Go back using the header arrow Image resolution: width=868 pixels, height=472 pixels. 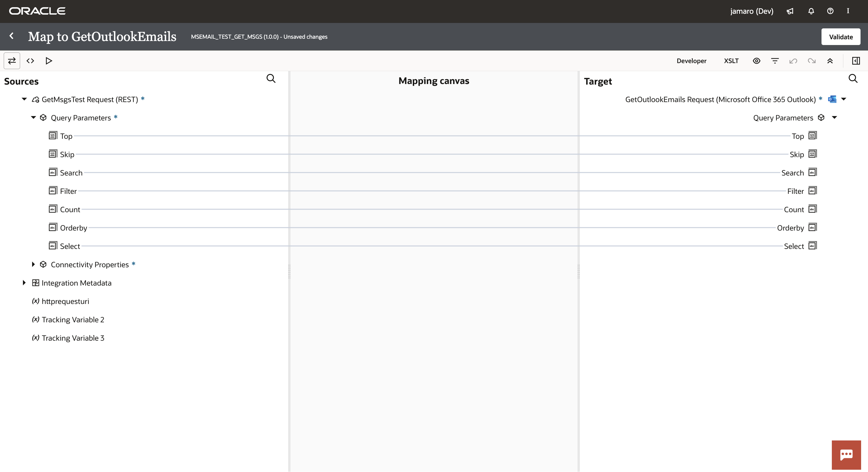(12, 36)
